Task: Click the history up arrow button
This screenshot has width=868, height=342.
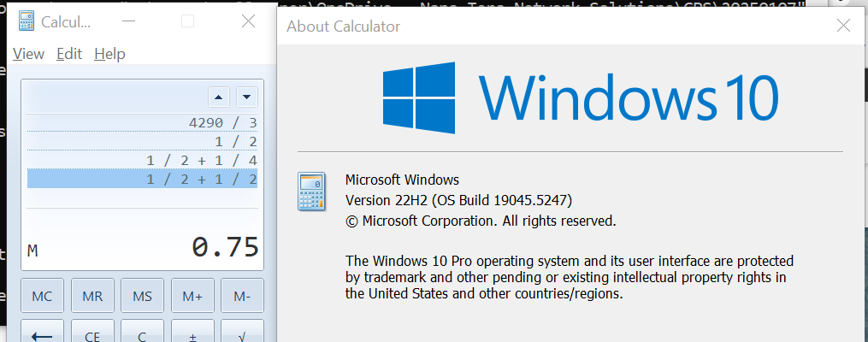Action: click(219, 97)
